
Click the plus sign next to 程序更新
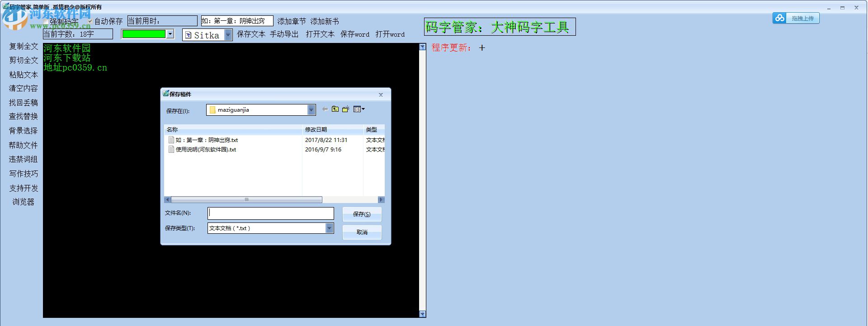[482, 47]
